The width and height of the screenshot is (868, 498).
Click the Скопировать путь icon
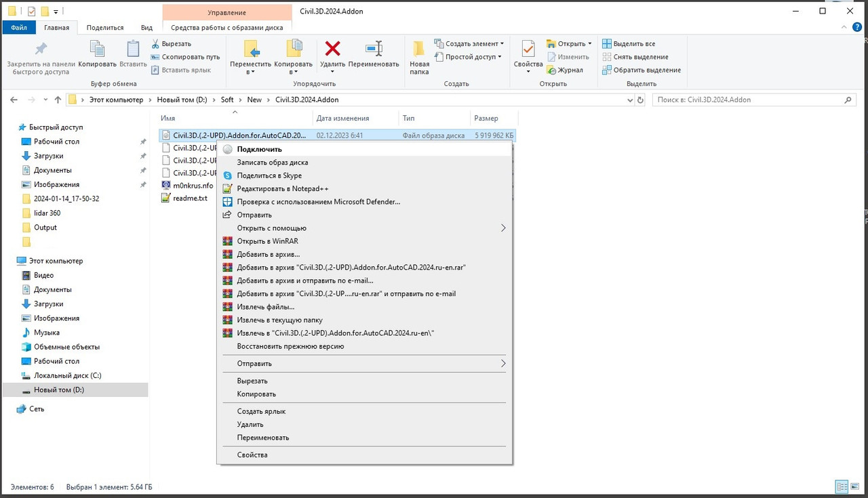click(x=155, y=57)
